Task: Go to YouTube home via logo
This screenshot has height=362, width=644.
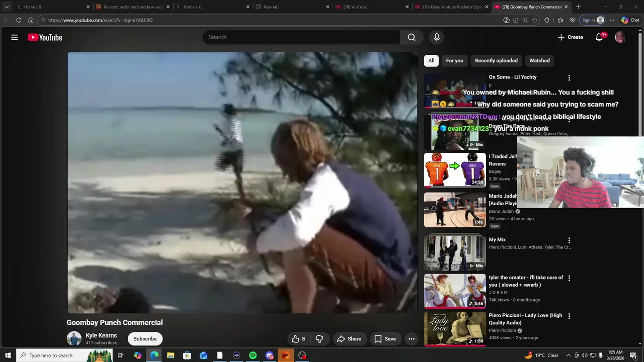Action: pos(45,37)
